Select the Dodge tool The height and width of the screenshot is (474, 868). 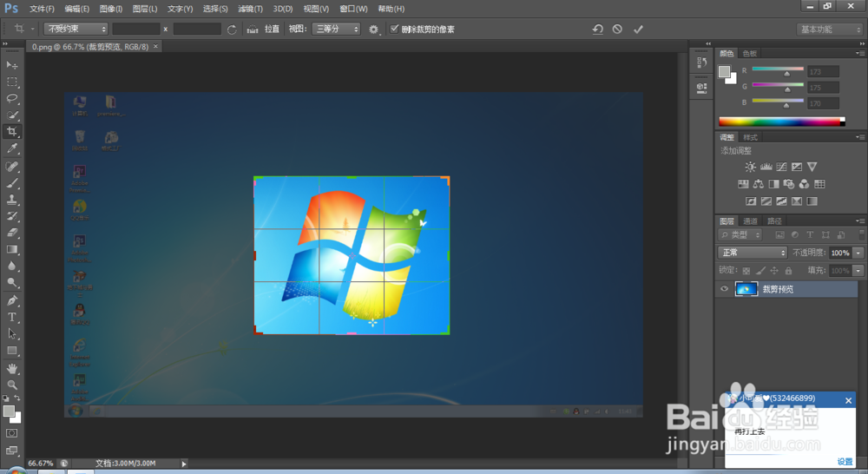point(11,282)
